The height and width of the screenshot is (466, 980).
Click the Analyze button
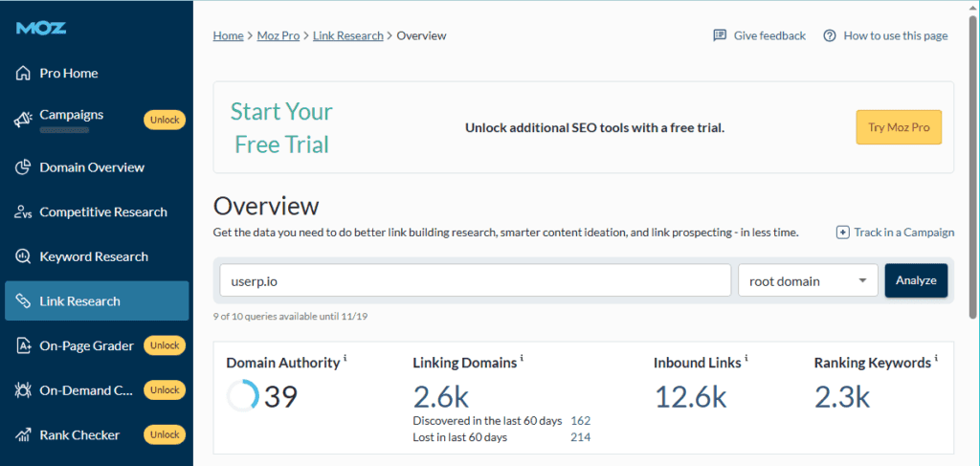tap(916, 280)
